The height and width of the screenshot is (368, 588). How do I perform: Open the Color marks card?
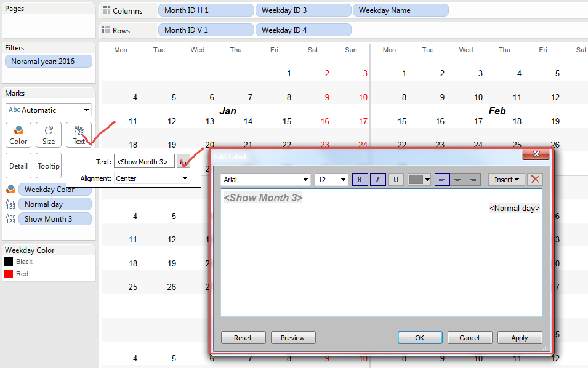tap(18, 135)
